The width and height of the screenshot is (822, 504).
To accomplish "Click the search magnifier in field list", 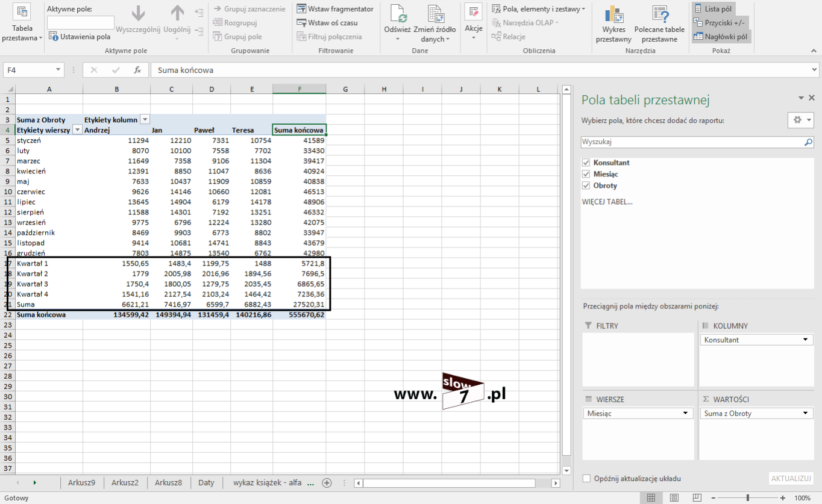I will 809,142.
